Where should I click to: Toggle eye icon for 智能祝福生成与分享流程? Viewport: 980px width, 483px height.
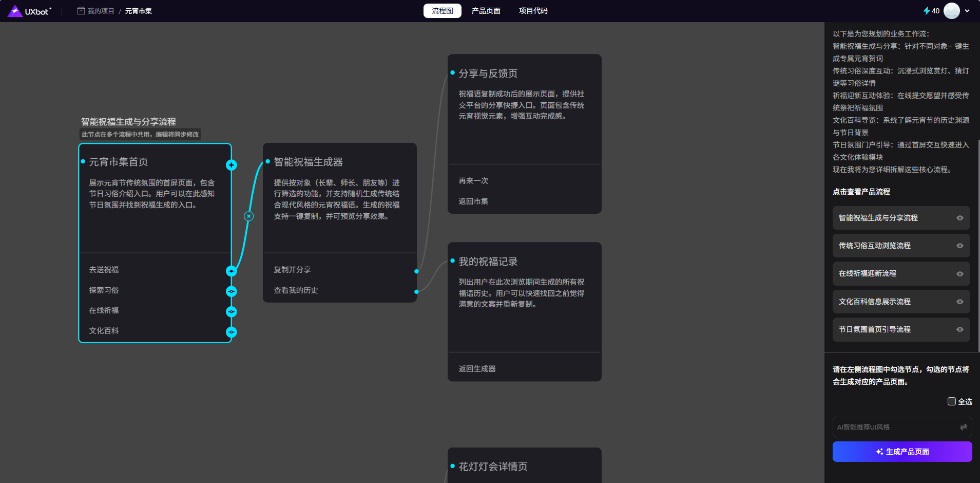point(959,218)
